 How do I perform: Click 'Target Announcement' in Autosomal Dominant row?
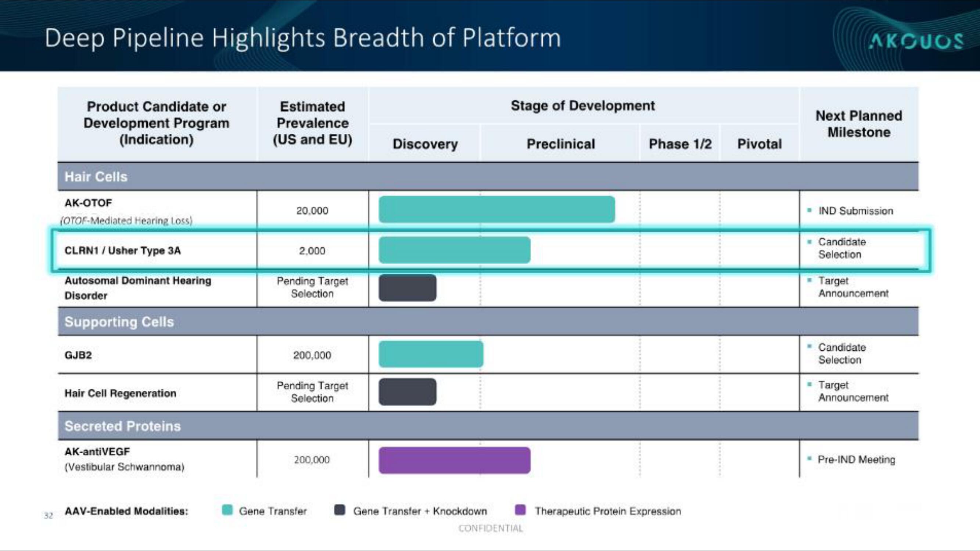[853, 287]
